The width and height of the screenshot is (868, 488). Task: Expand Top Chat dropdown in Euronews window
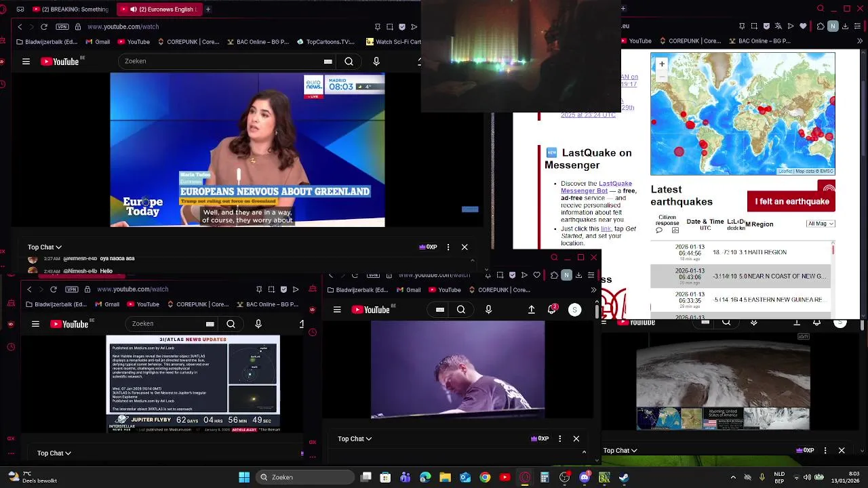45,247
